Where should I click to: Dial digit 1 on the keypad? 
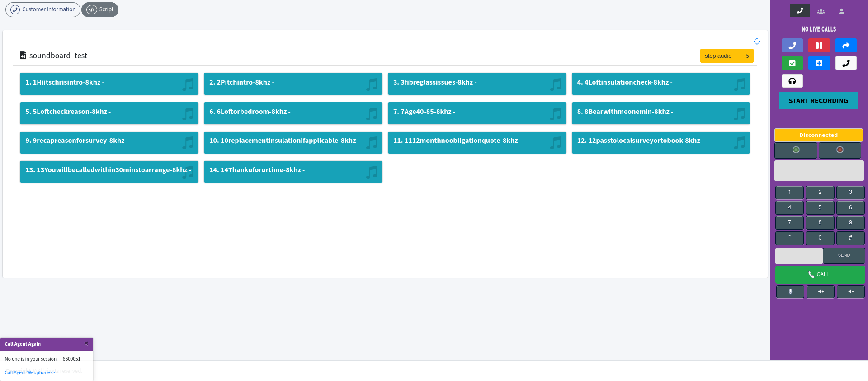(x=789, y=193)
